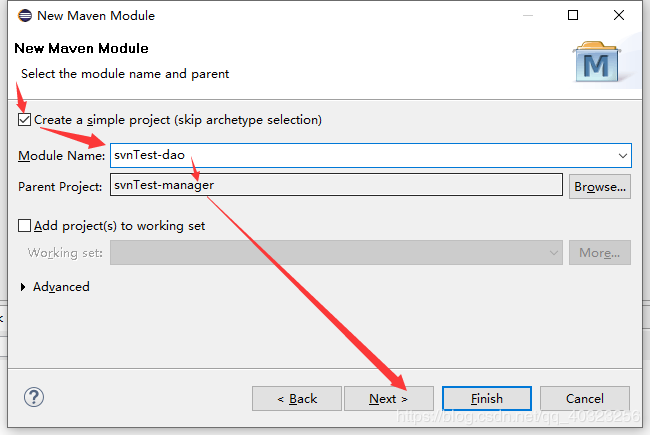Expand the Advanced section

[25, 287]
